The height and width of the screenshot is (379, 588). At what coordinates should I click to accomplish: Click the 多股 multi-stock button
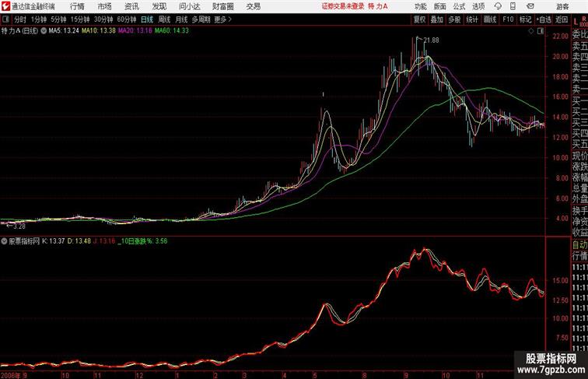tap(454, 19)
